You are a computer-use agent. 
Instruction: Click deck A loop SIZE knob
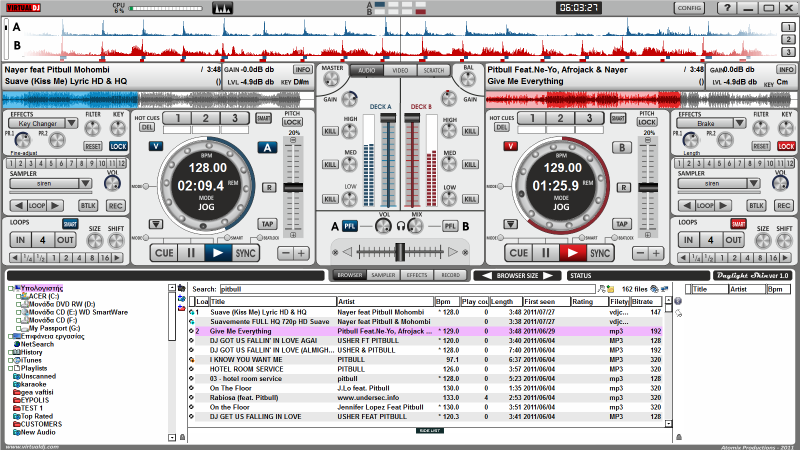tap(95, 241)
